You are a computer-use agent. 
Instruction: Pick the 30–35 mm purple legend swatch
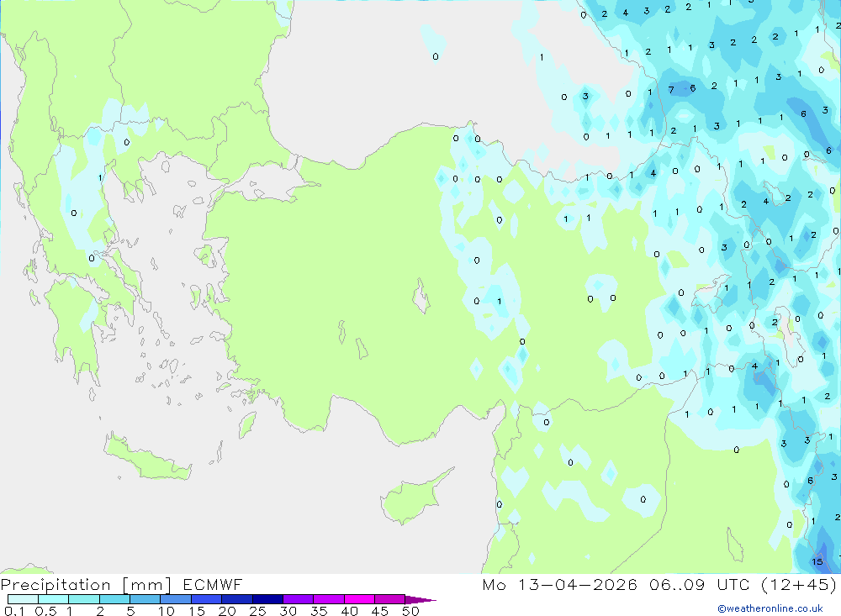298,599
